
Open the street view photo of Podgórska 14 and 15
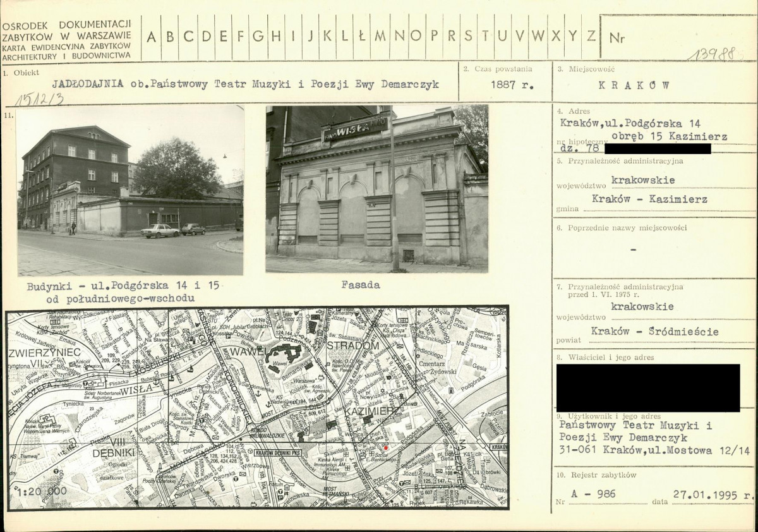pos(130,191)
